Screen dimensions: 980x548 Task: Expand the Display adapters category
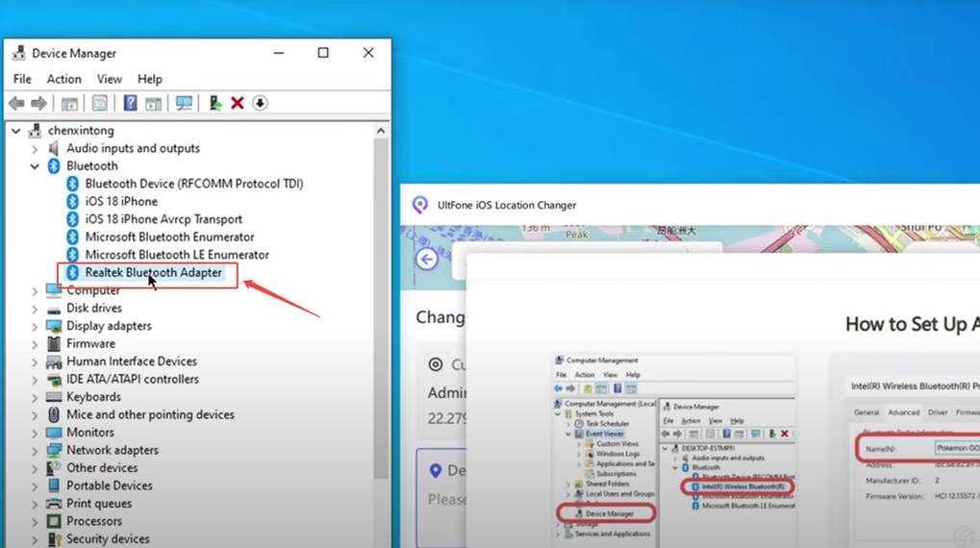(x=35, y=326)
